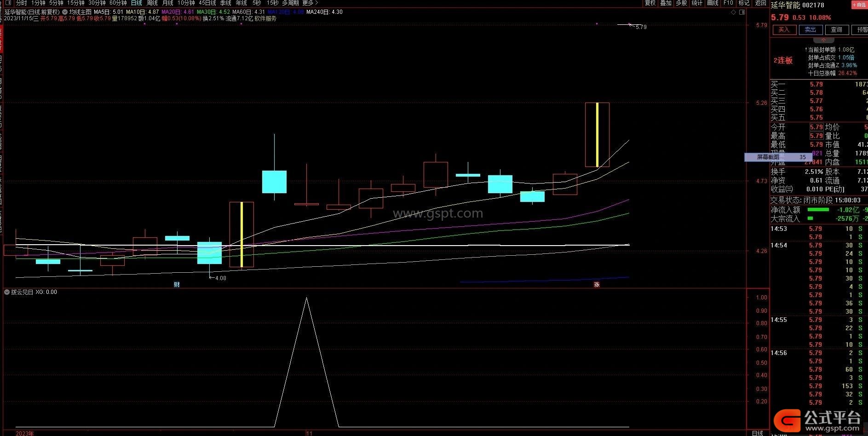Select the 45日线 period tab
Viewport: 868px width, 436px height.
[207, 3]
